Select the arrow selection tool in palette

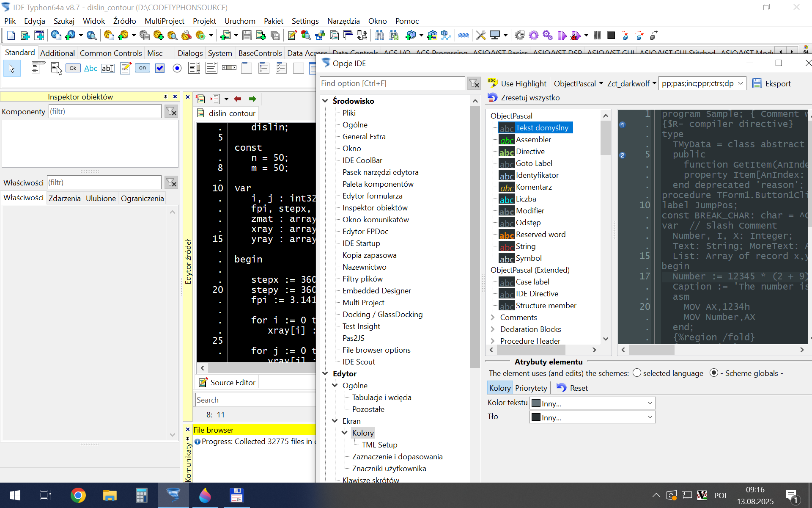click(x=11, y=68)
